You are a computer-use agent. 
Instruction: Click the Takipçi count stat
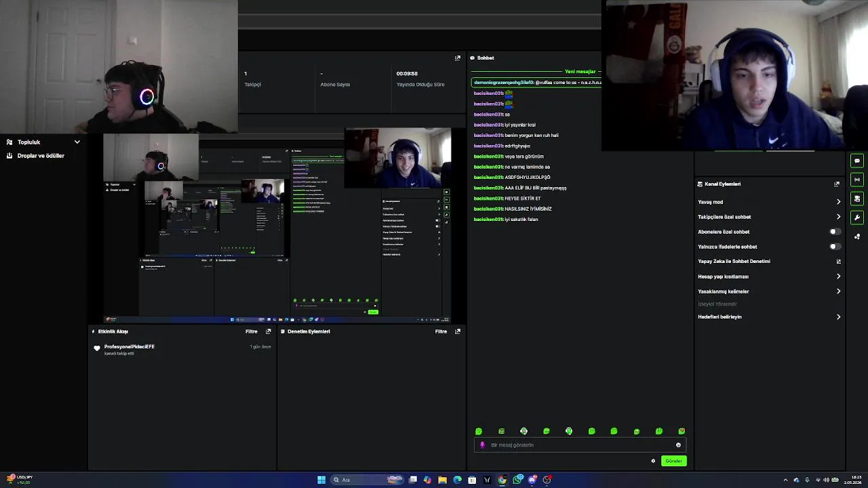(x=253, y=79)
